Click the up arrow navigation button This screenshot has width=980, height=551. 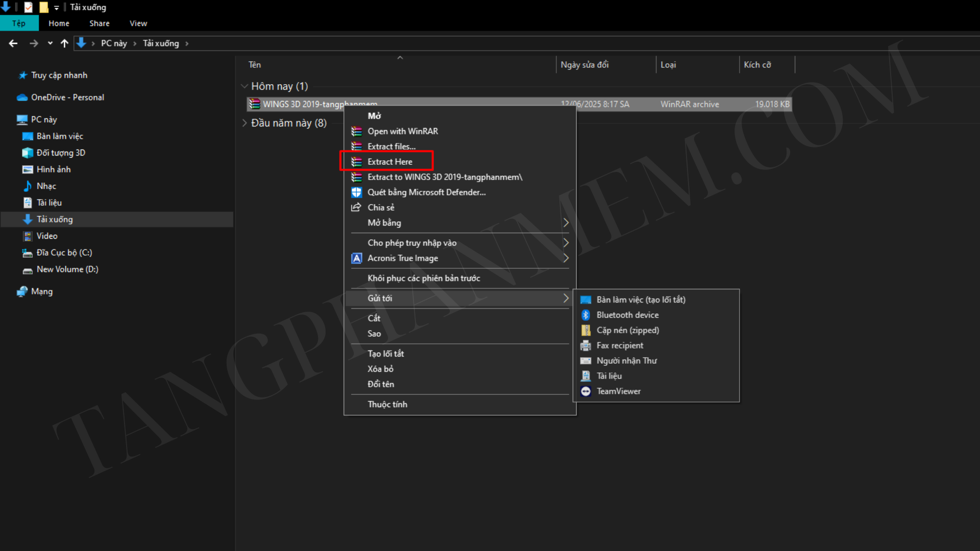point(64,43)
